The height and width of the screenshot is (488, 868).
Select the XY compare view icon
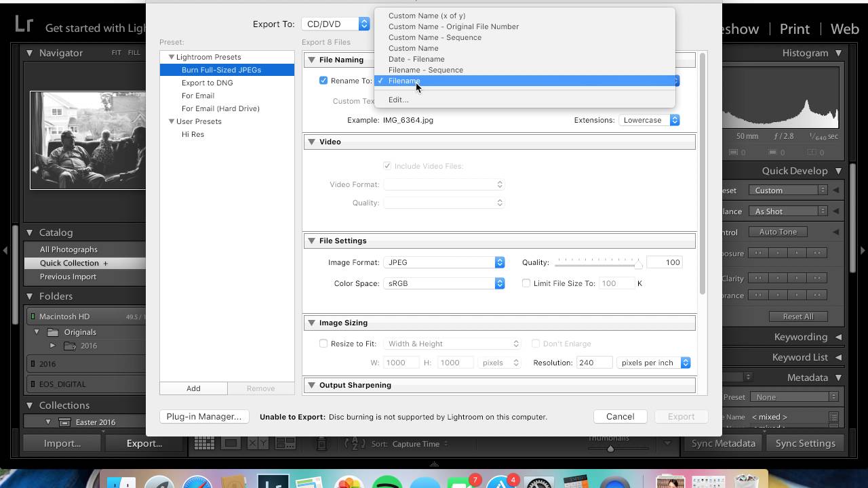257,443
